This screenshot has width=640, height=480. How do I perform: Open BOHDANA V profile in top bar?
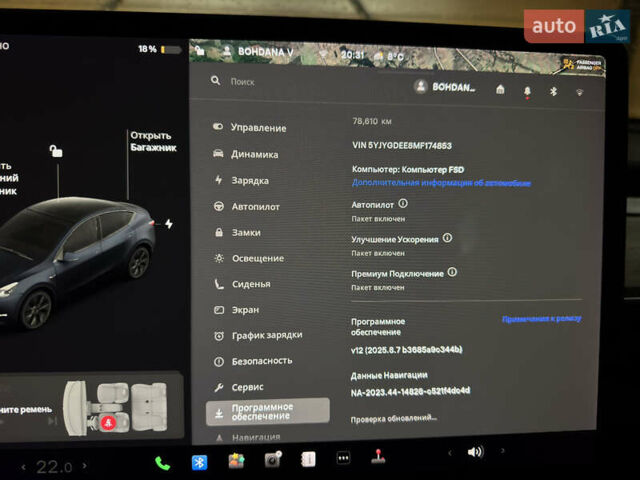pos(258,51)
